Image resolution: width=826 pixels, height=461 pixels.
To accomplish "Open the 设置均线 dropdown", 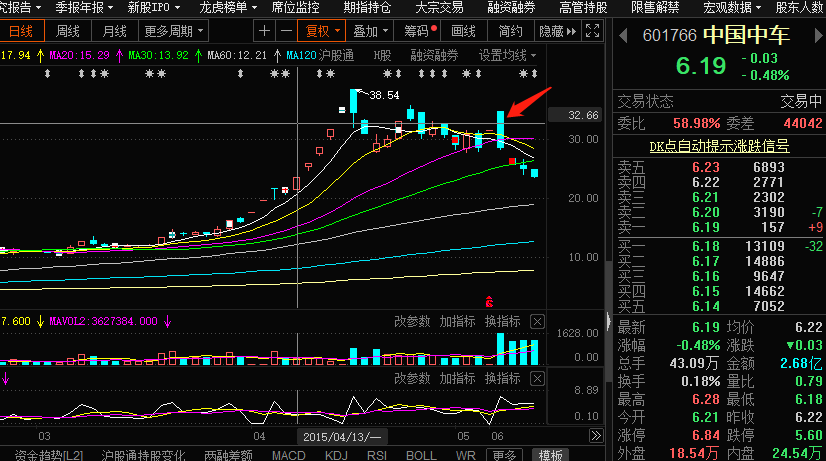I will click(x=507, y=55).
